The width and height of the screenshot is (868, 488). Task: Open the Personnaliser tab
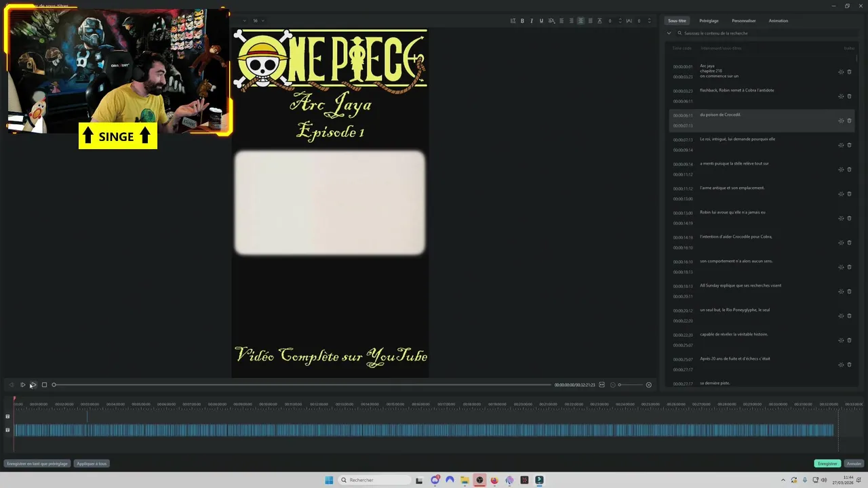tap(744, 21)
